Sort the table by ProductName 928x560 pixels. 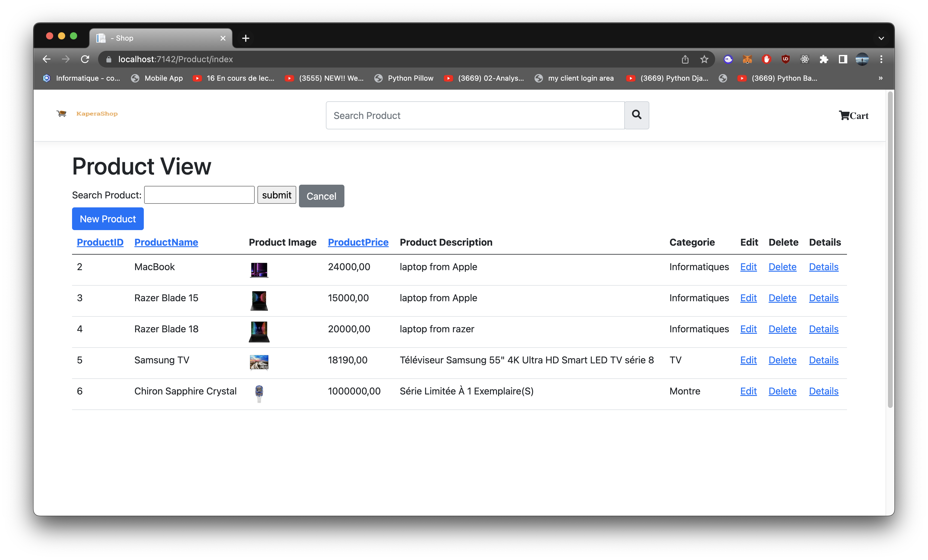(x=166, y=242)
